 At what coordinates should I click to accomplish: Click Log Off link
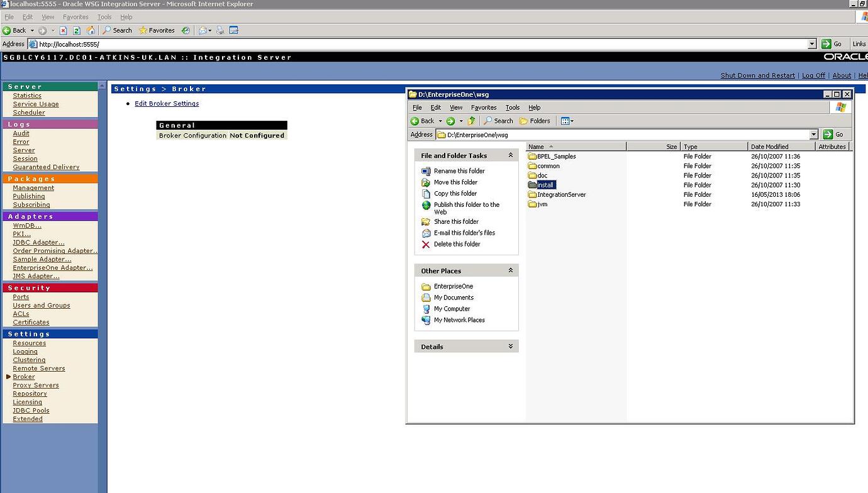click(813, 75)
